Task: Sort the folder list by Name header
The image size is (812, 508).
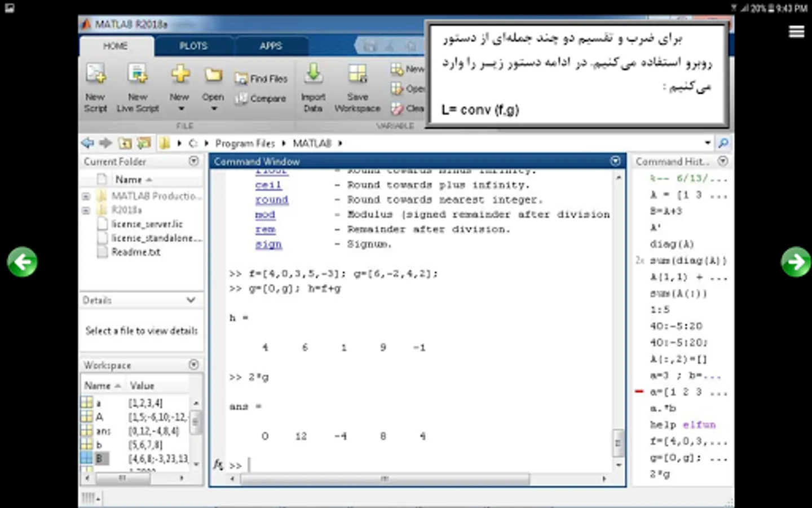Action: point(134,179)
